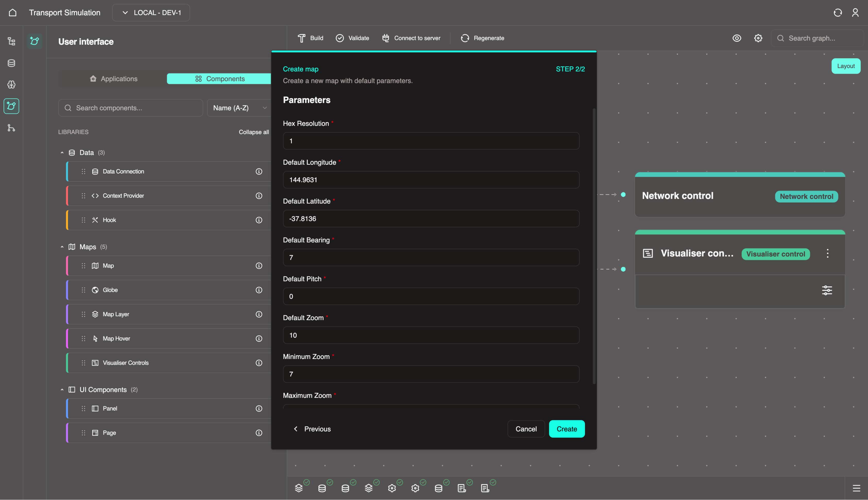Open hamburger menu in bottom bar

[856, 488]
